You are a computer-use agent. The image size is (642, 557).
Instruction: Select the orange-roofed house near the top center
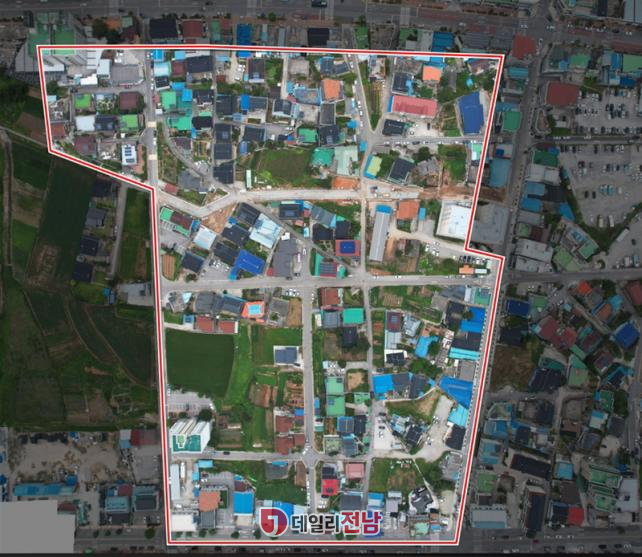pyautogui.click(x=331, y=90)
